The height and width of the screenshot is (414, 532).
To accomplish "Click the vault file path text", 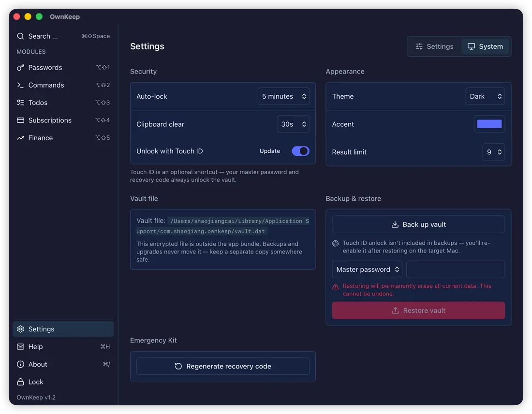I will [222, 226].
